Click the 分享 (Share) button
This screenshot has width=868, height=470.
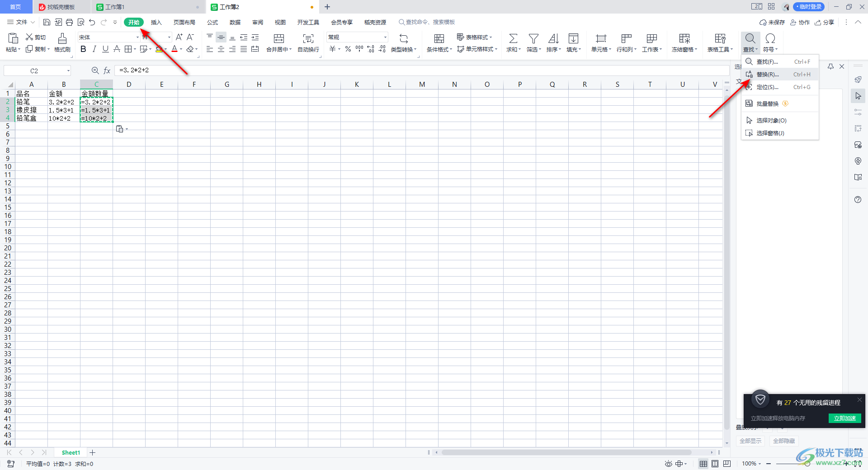click(825, 22)
